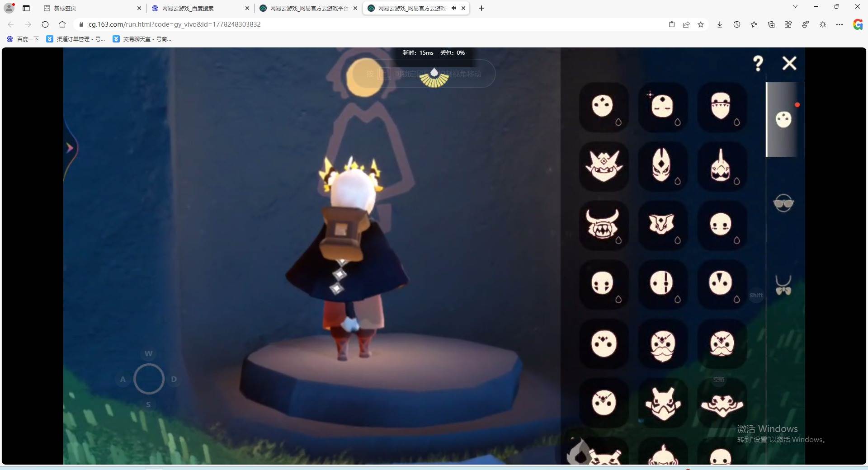Choose the elongated fox mask

663,166
